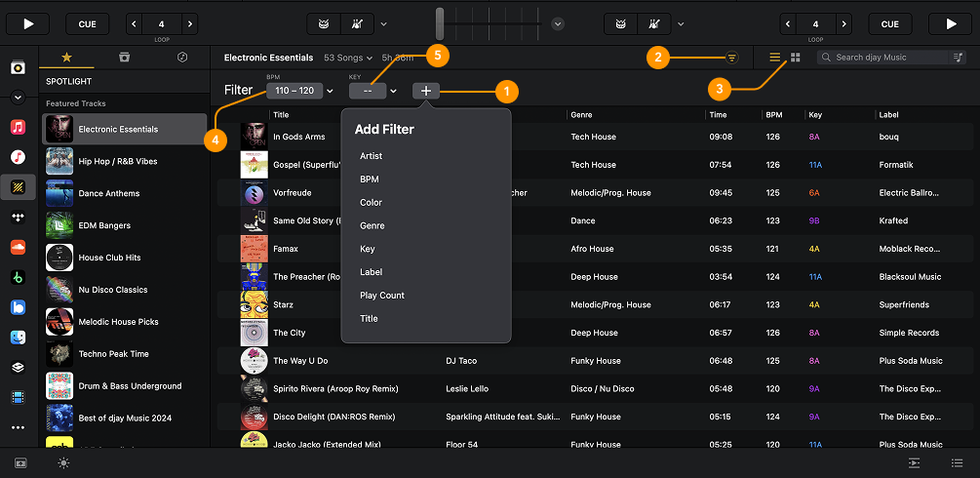This screenshot has width=980, height=478.
Task: Open the Finder files source
Action: 19,338
